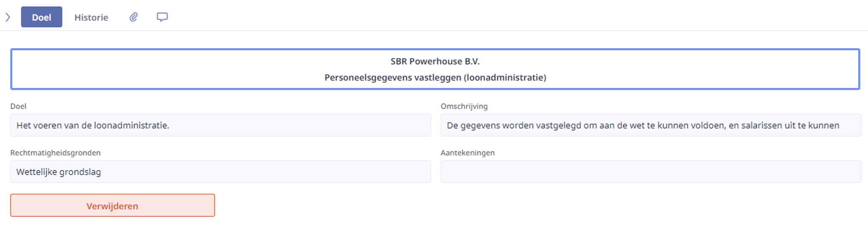This screenshot has width=868, height=226.
Task: Click the blue-bordered title header box
Action: point(435,69)
